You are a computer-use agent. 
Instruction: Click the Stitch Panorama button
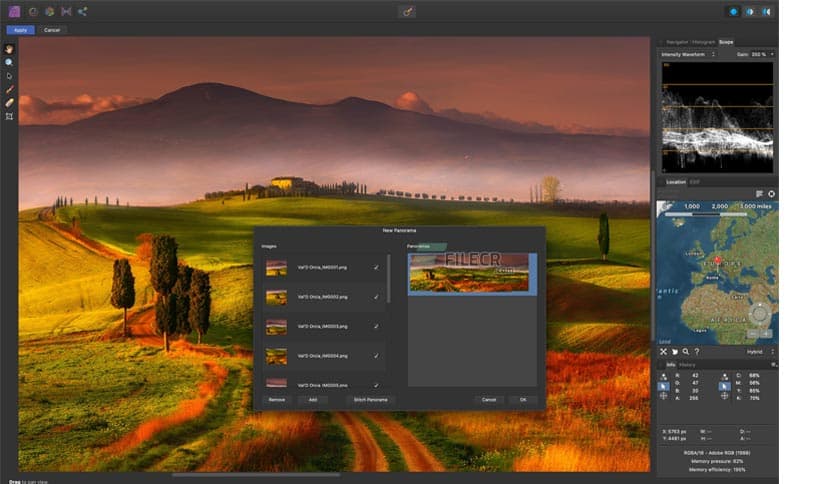(x=371, y=399)
